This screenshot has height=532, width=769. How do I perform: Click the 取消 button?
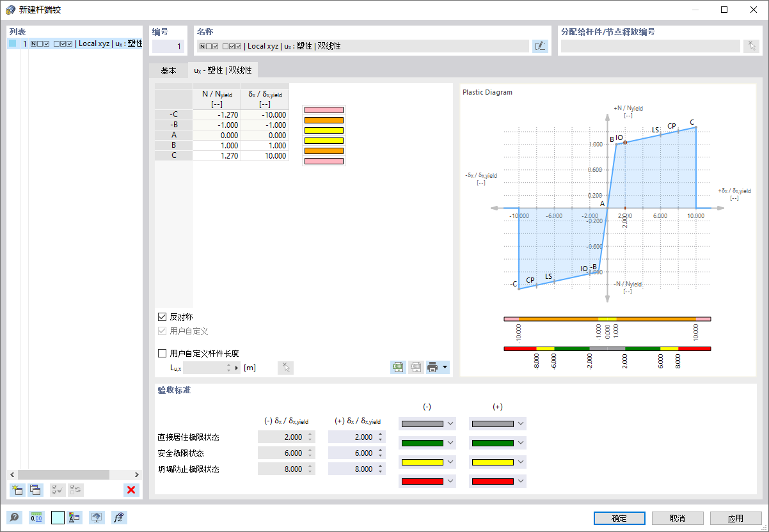tap(678, 518)
